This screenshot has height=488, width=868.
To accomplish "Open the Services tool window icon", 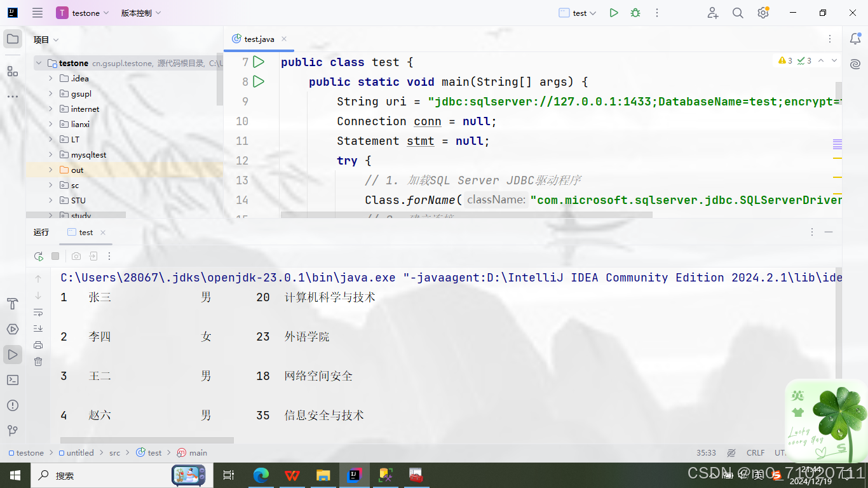I will pos(13,329).
